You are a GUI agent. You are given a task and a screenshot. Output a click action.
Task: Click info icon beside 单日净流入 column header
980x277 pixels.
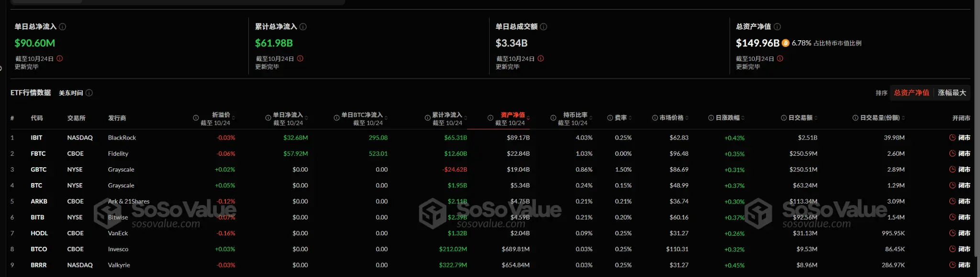(268, 118)
